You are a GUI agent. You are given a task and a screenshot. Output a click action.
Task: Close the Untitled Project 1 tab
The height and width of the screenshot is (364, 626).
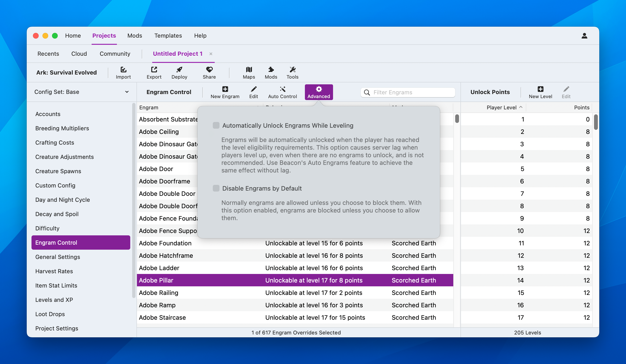click(211, 54)
